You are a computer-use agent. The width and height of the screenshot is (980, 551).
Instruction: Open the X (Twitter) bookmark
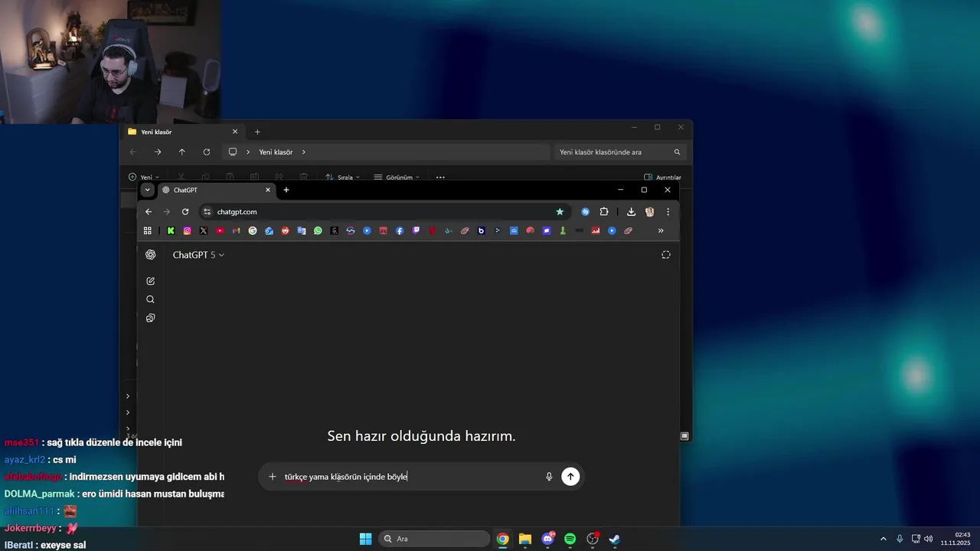(x=204, y=230)
